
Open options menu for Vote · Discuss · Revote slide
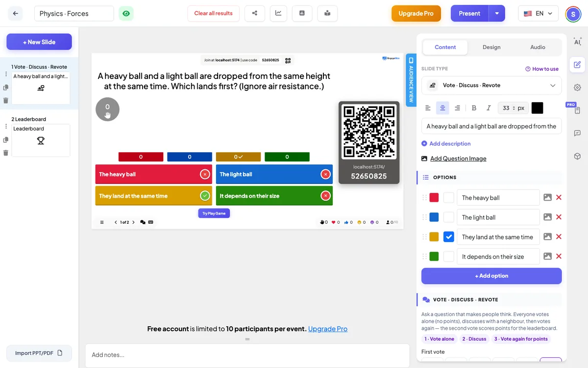click(6, 74)
